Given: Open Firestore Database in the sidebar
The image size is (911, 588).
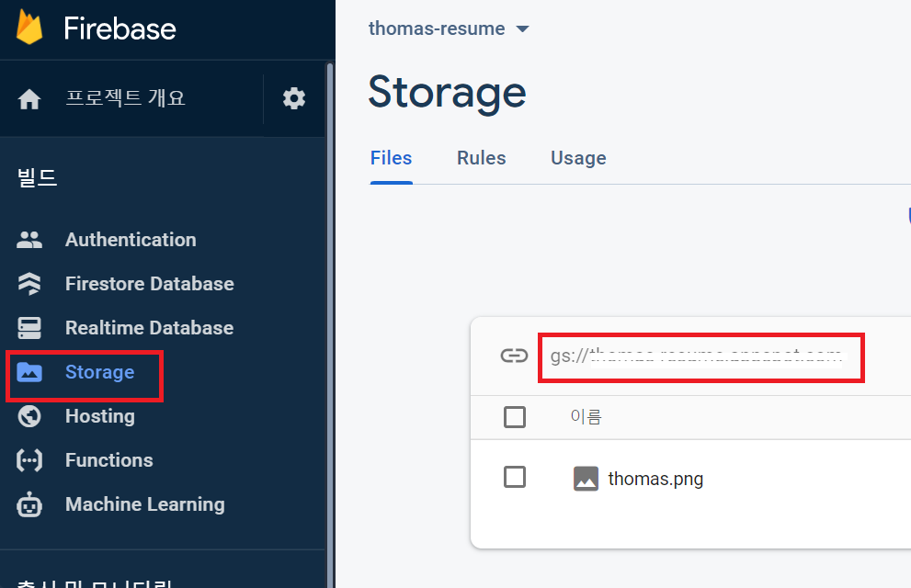Looking at the screenshot, I should coord(149,284).
